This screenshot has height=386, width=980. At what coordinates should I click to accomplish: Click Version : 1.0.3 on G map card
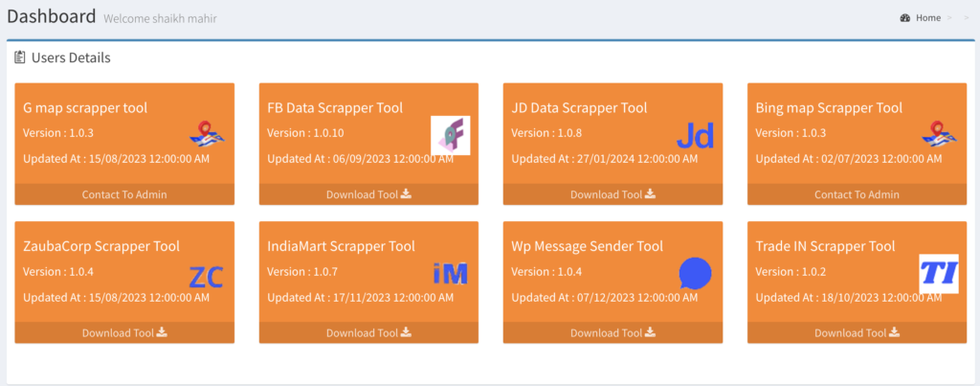(x=58, y=133)
